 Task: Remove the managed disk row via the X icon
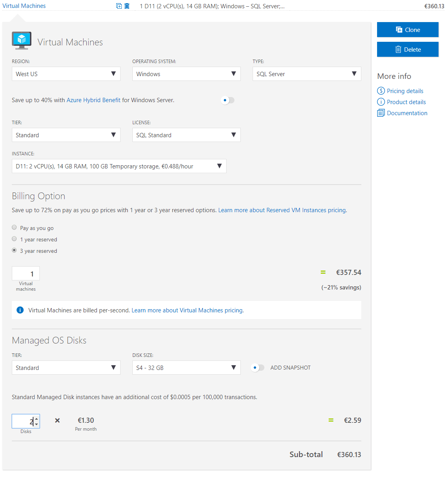point(57,420)
